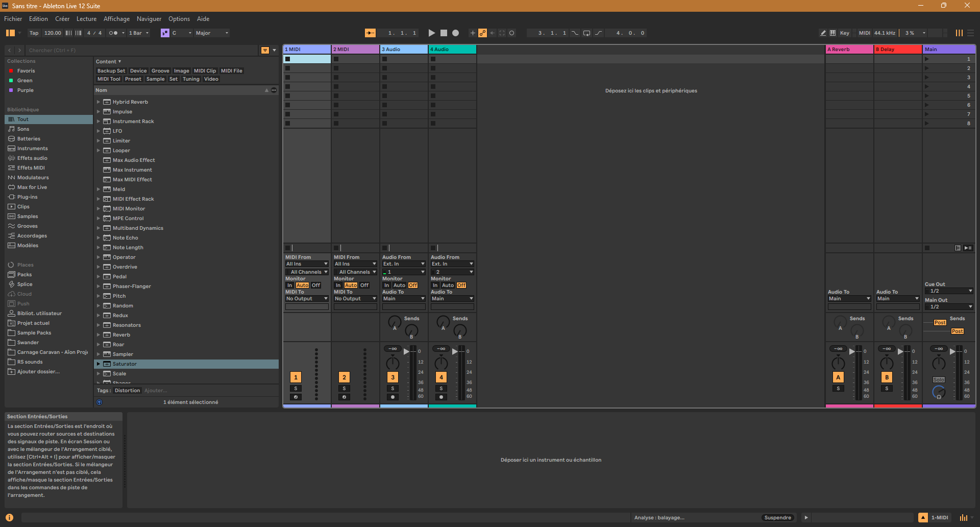Set track 1 MIDI monitor to Off
The width and height of the screenshot is (980, 527).
point(316,285)
